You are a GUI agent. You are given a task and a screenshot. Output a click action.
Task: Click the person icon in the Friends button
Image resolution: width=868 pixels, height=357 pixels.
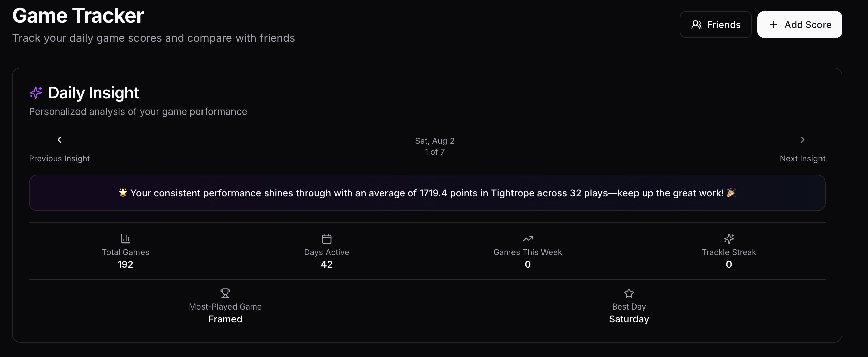696,24
